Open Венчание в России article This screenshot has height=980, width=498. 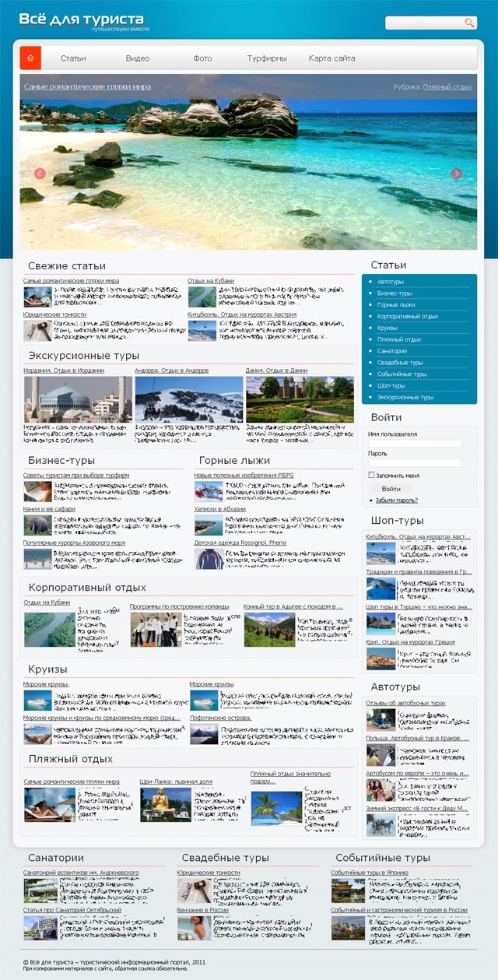tap(202, 909)
